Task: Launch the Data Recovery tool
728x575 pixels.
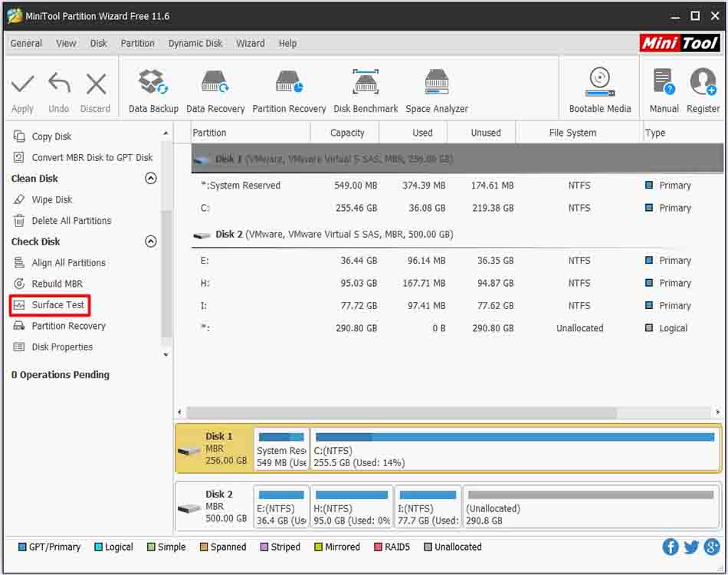Action: (215, 87)
